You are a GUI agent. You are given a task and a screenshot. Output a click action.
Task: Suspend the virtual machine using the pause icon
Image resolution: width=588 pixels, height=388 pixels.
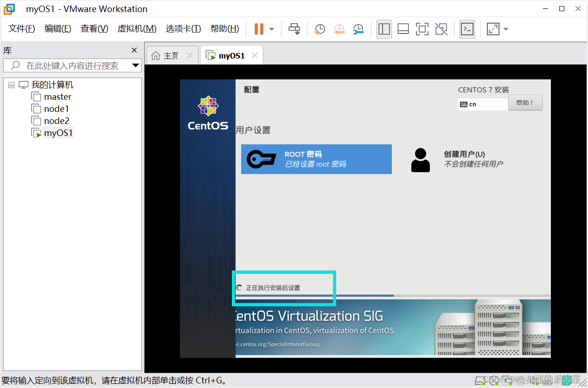point(258,29)
